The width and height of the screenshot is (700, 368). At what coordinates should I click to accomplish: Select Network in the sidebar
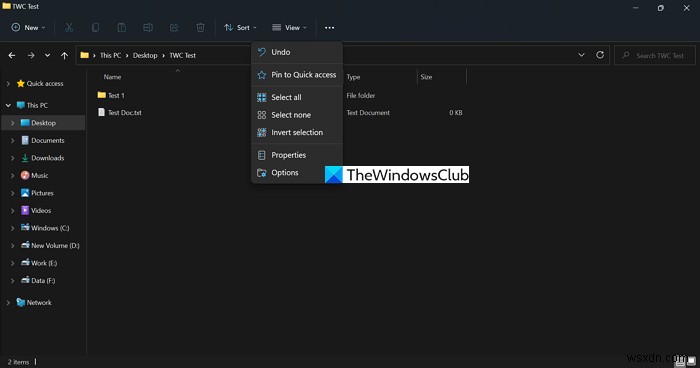pos(34,303)
